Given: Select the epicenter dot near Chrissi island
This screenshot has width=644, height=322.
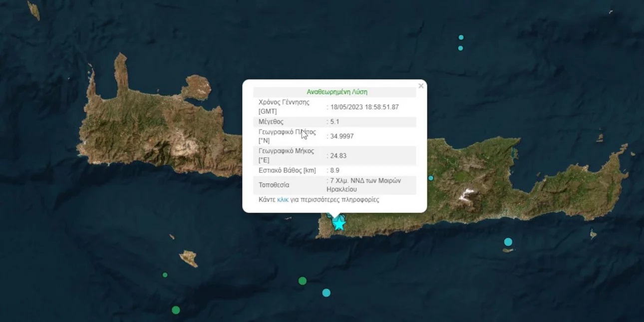Looking at the screenshot, I should (508, 242).
